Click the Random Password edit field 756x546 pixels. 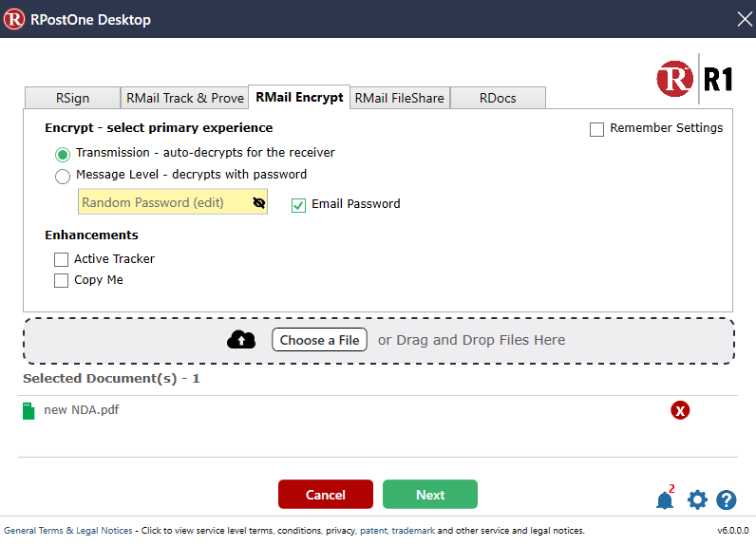click(x=173, y=202)
